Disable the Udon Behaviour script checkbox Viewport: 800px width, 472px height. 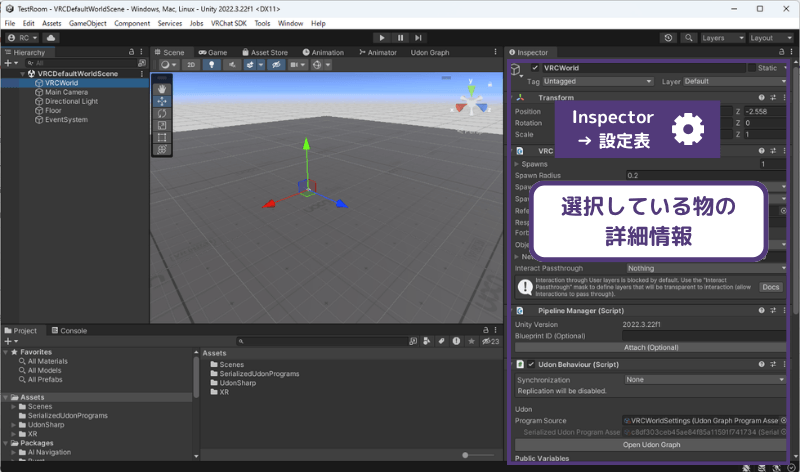click(531, 364)
